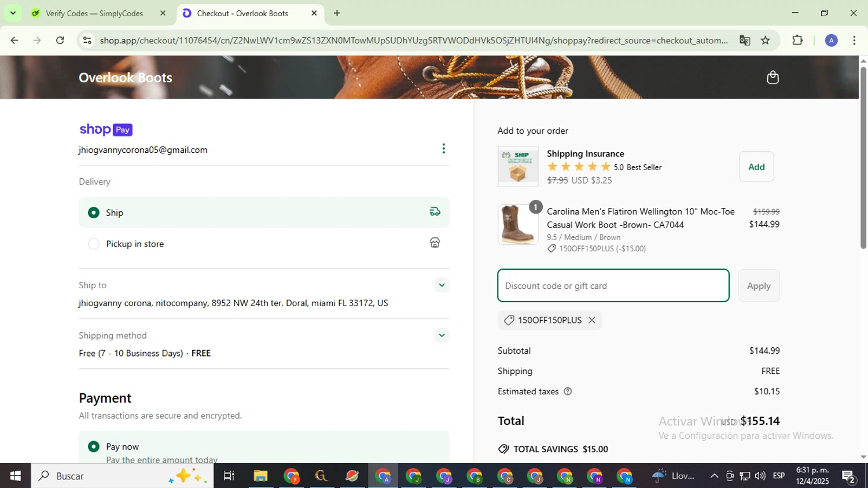
Task: Click the taskbar clock showing 6:31 p. m.
Action: 812,476
